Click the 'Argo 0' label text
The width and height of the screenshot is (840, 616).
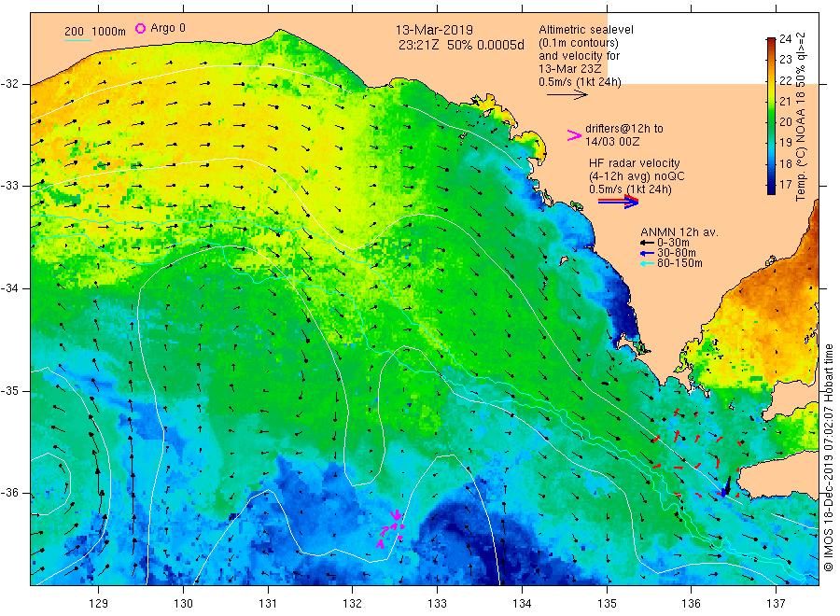[168, 28]
